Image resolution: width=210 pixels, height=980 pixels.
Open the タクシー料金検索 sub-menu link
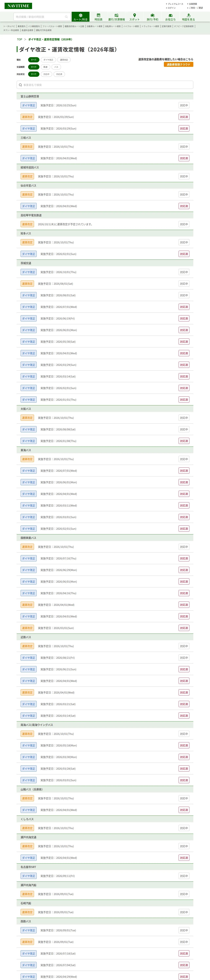[11, 30]
